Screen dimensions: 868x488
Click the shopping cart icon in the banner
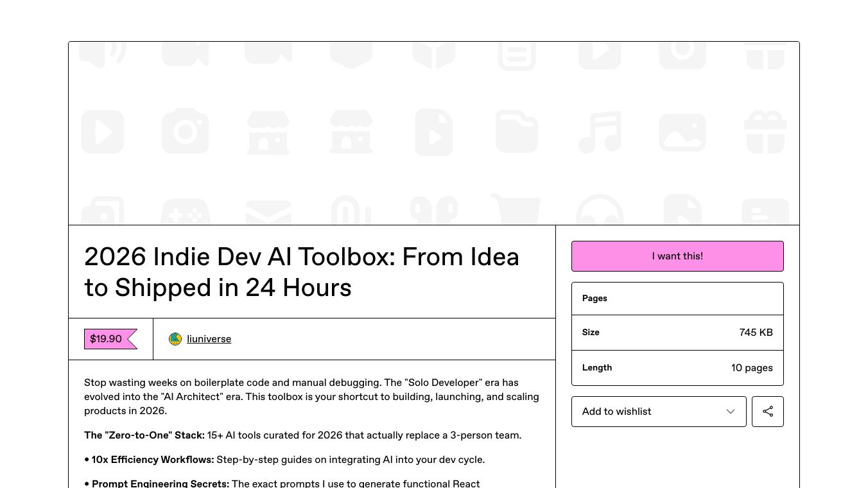pyautogui.click(x=517, y=212)
